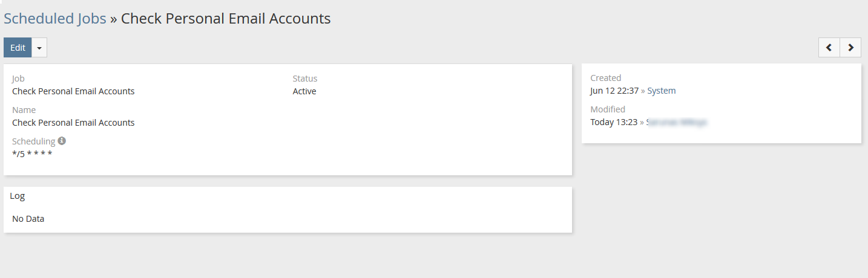Open the System user link under Created

click(x=661, y=91)
